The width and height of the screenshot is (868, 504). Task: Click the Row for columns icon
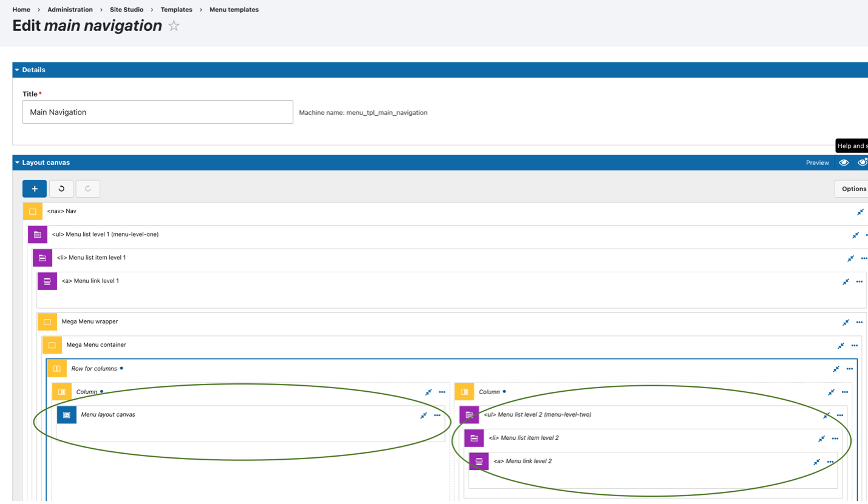coord(57,369)
